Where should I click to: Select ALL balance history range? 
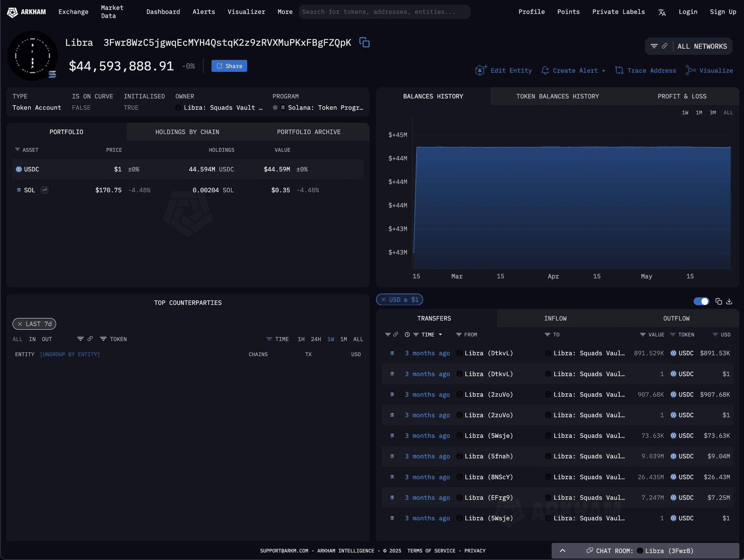click(x=728, y=113)
